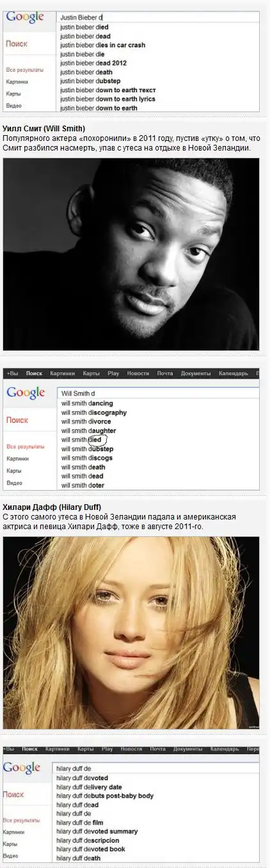
Task: Click Поиск in the Will Smith sidebar
Action: click(17, 420)
